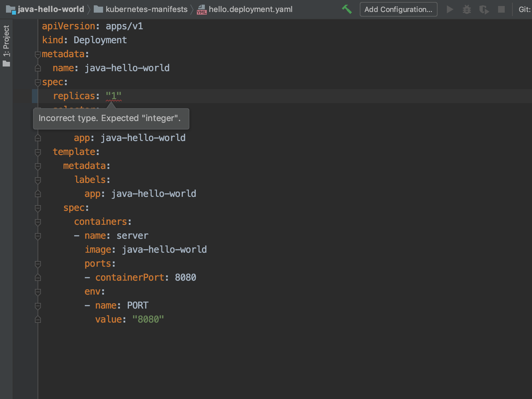The width and height of the screenshot is (532, 399).
Task: Click the 'Incorrect type' warning tooltip
Action: pos(111,118)
